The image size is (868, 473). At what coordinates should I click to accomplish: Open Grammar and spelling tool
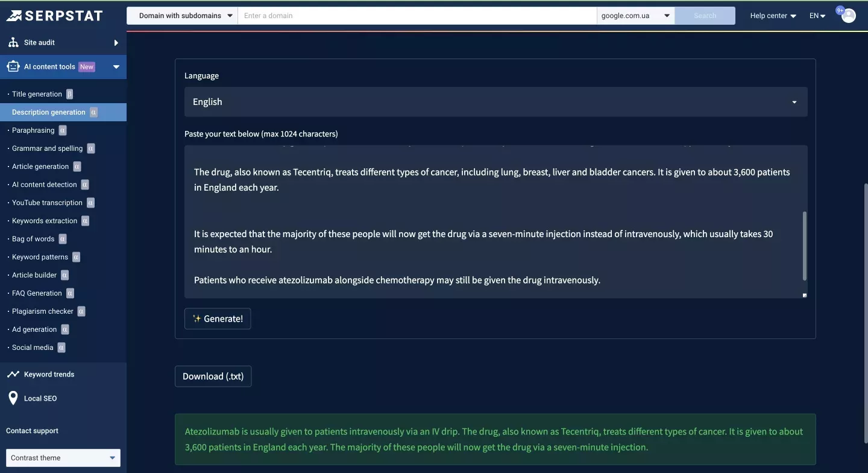48,148
